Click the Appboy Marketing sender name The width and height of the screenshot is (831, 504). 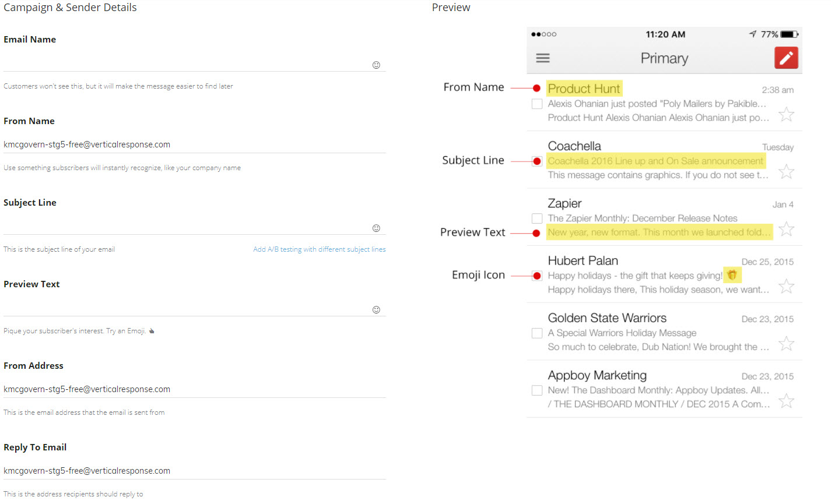pyautogui.click(x=597, y=375)
